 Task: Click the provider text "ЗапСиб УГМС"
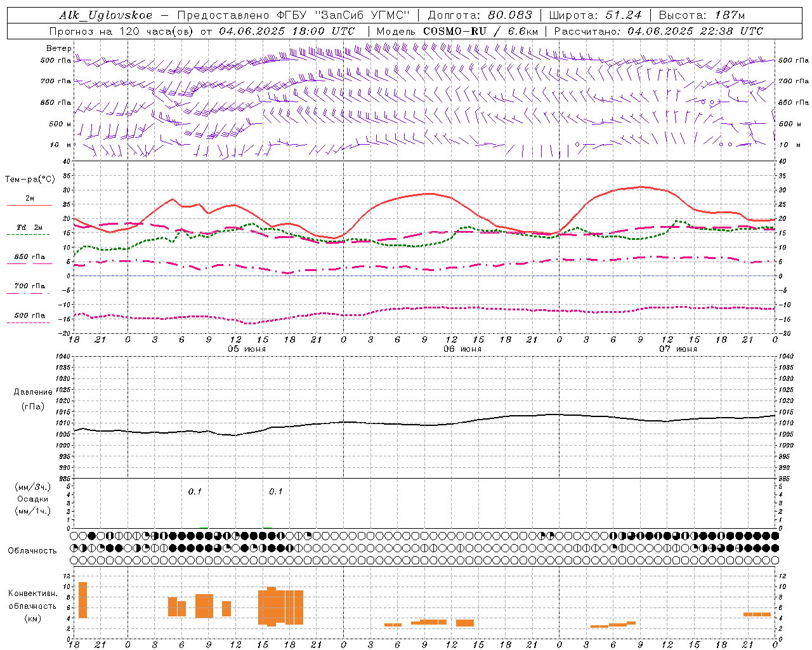pos(362,15)
